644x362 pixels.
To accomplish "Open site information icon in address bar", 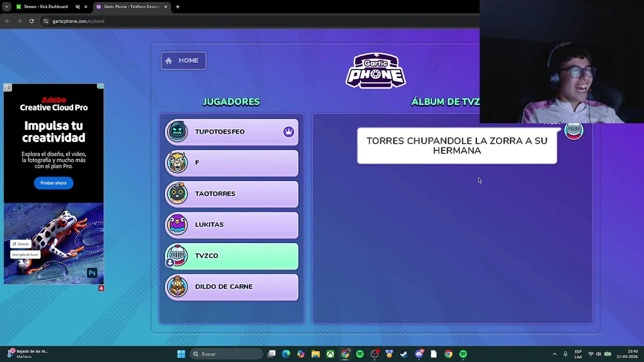I will click(46, 21).
